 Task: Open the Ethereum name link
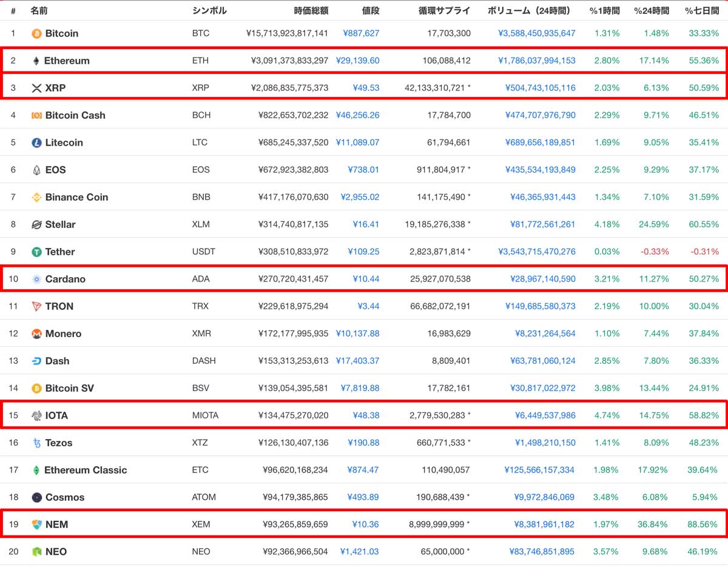click(x=67, y=61)
